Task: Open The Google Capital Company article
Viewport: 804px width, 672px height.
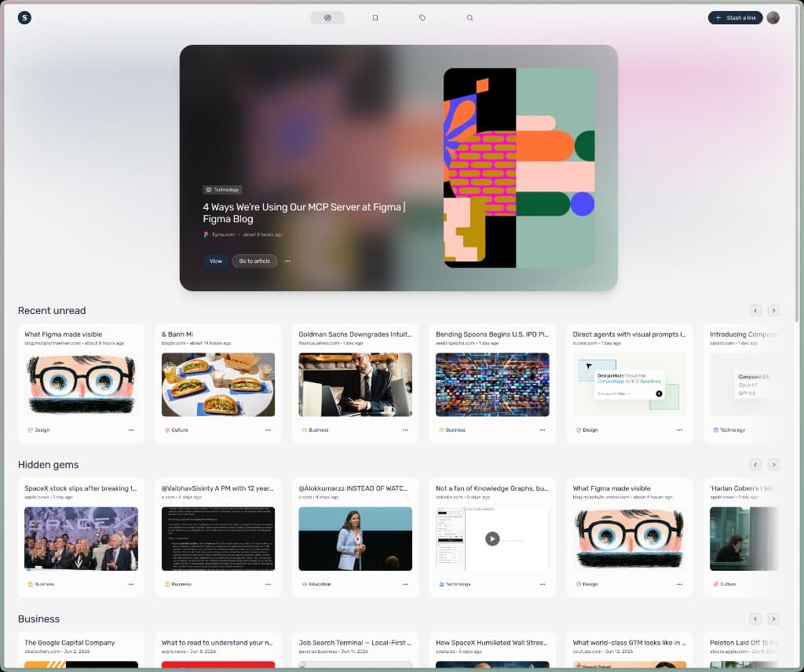Action: pos(70,643)
